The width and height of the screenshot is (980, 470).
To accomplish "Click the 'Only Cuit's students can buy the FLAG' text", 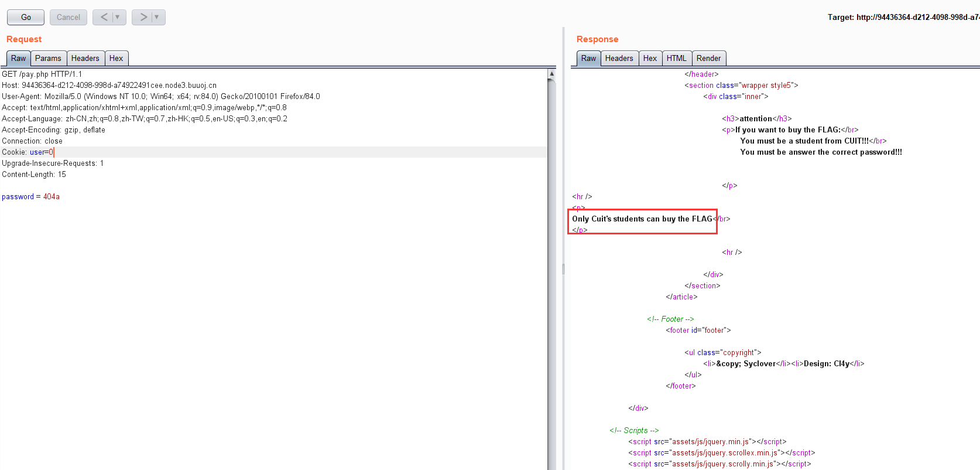I will click(x=642, y=219).
